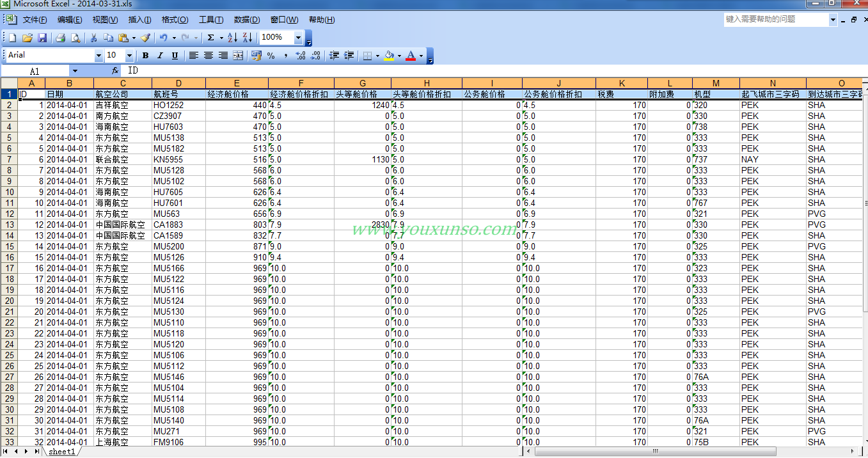Viewport: 868px width, 458px height.
Task: Click the Cut scissors icon
Action: [x=93, y=38]
